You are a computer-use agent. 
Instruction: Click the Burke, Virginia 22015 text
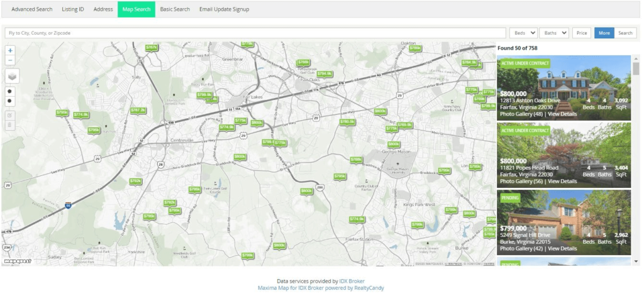coord(525,242)
